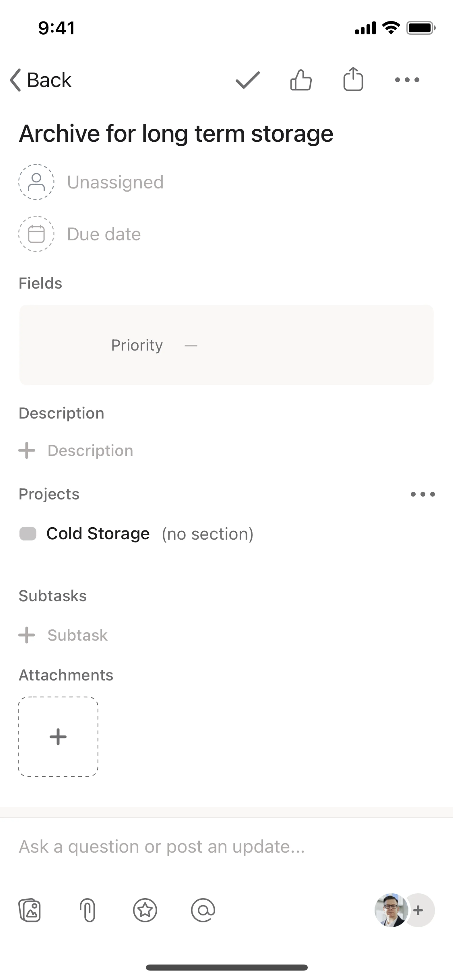Tap the Unassigned assignee avatar icon

tap(37, 182)
